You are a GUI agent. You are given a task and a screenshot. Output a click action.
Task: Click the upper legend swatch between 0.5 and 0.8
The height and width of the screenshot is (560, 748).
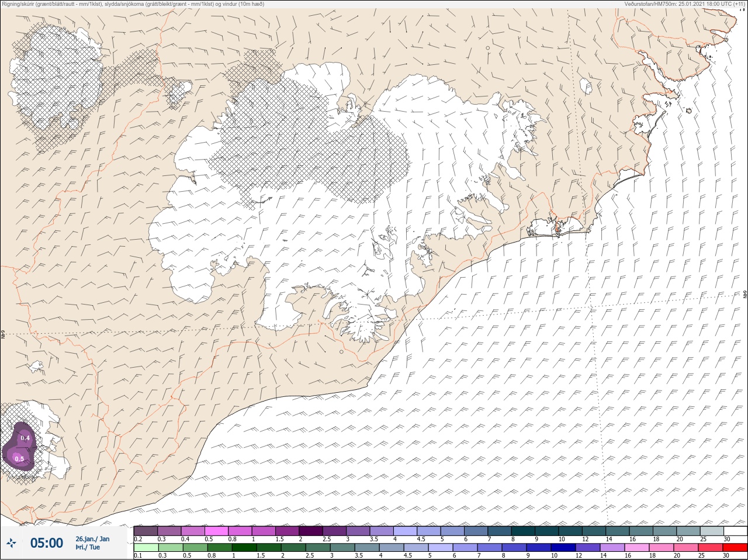217,531
